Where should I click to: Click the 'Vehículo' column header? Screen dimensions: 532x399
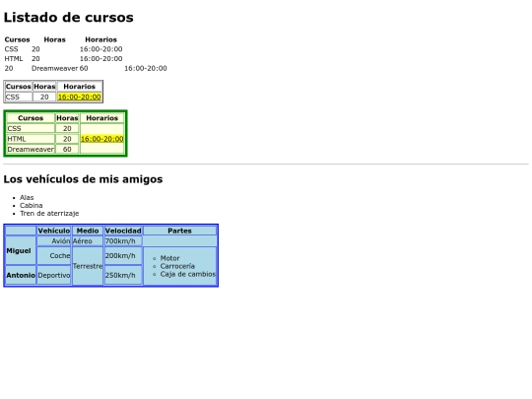54,231
